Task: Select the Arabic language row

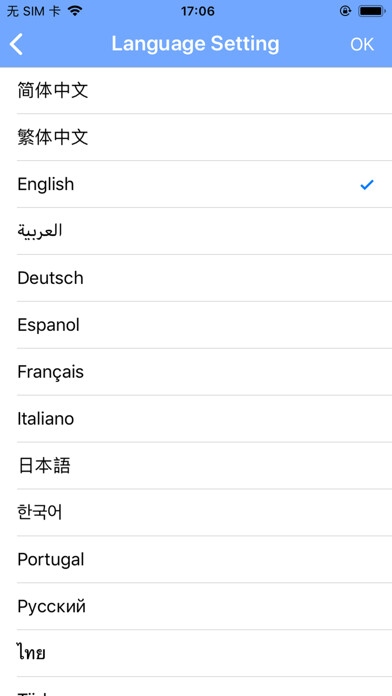Action: [196, 231]
